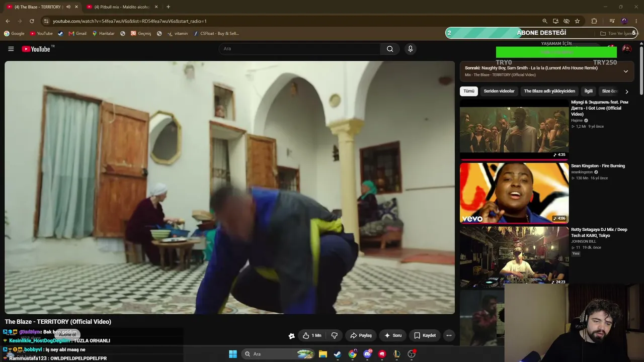Viewport: 644px width, 362px height.
Task: Open the CSFloat - Buy & Sell bookmark
Action: [216, 34]
